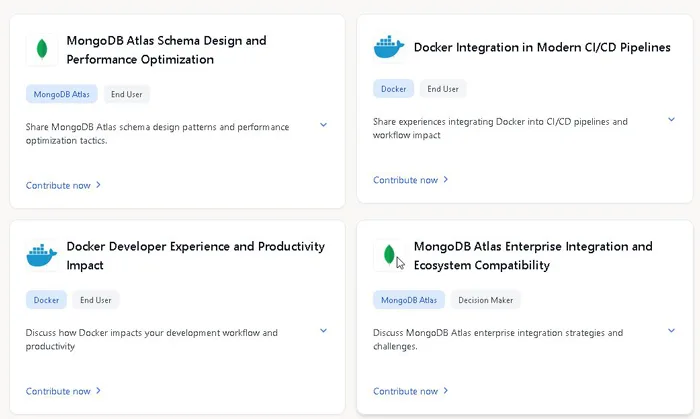Click Docker whale logo on Developer Experience card
This screenshot has height=419, width=700.
pyautogui.click(x=41, y=256)
